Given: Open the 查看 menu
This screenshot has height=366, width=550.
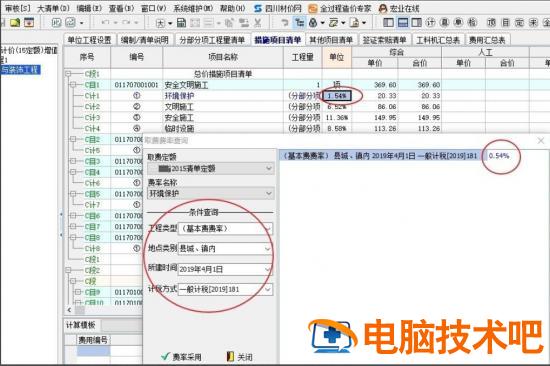Looking at the screenshot, I should 121,8.
